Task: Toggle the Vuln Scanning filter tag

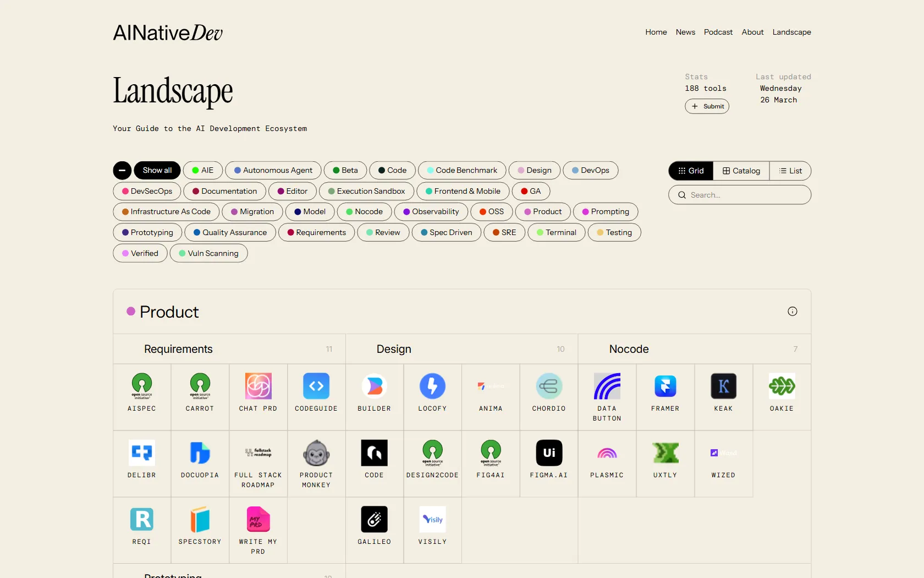Action: [x=208, y=253]
